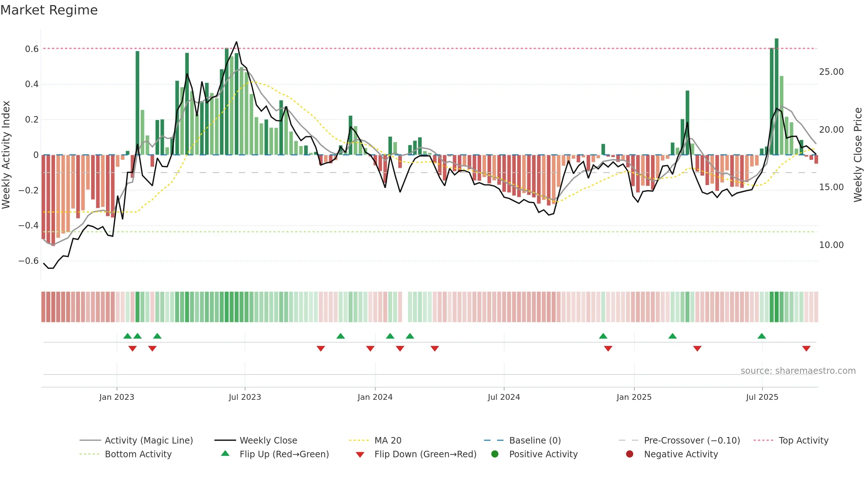Click the 10.00 price axis label
The image size is (868, 488).
click(x=831, y=245)
